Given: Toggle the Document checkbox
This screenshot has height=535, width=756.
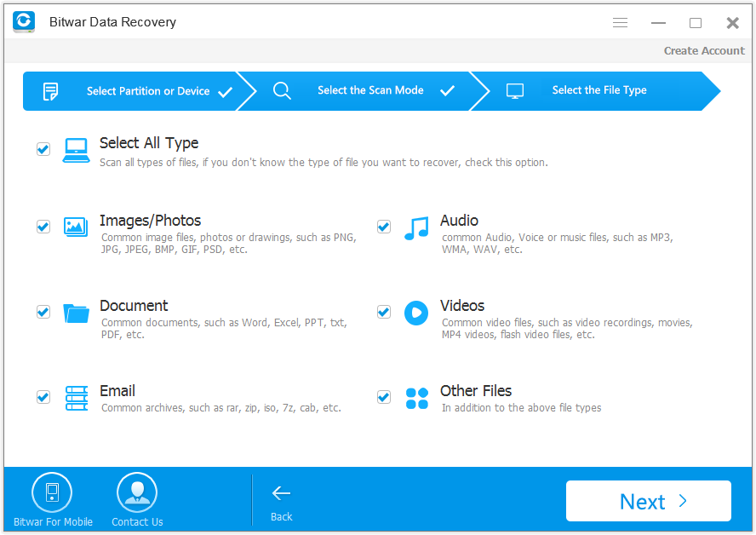Looking at the screenshot, I should (x=43, y=312).
